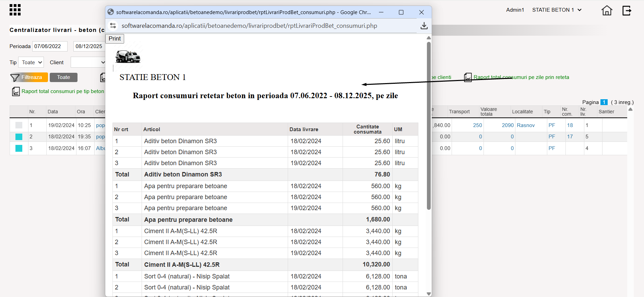Click report icon beside Raport total consumuri pe tip beton
This screenshot has height=297, width=644.
16,91
